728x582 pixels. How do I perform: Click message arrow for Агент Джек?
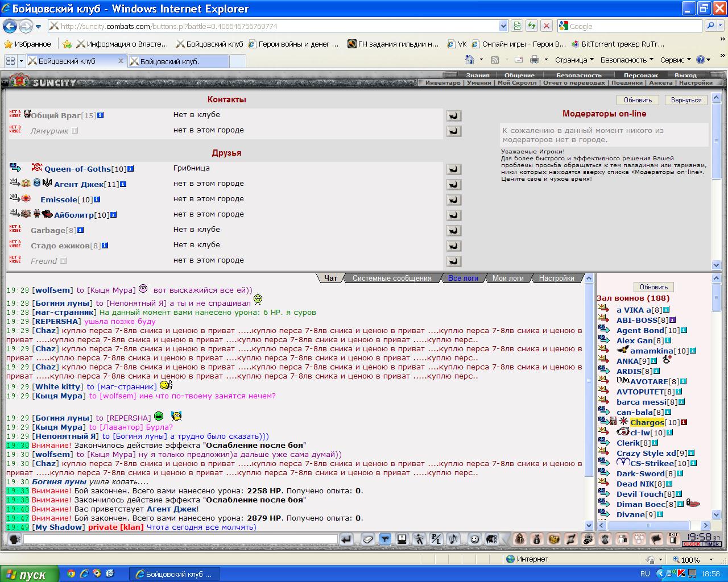point(453,184)
